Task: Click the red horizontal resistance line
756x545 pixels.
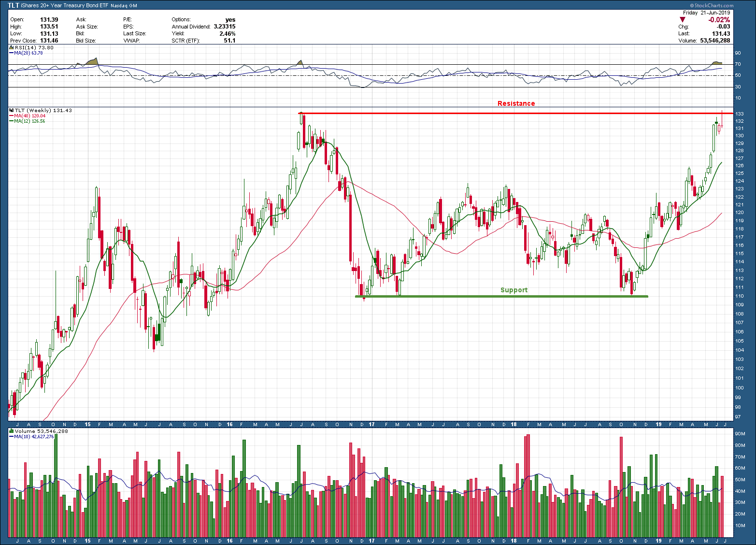Action: point(516,113)
